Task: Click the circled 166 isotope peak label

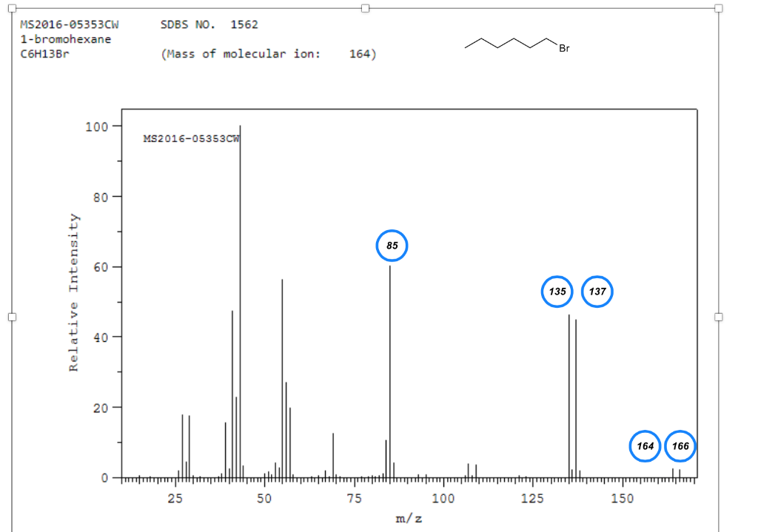Action: pyautogui.click(x=680, y=446)
